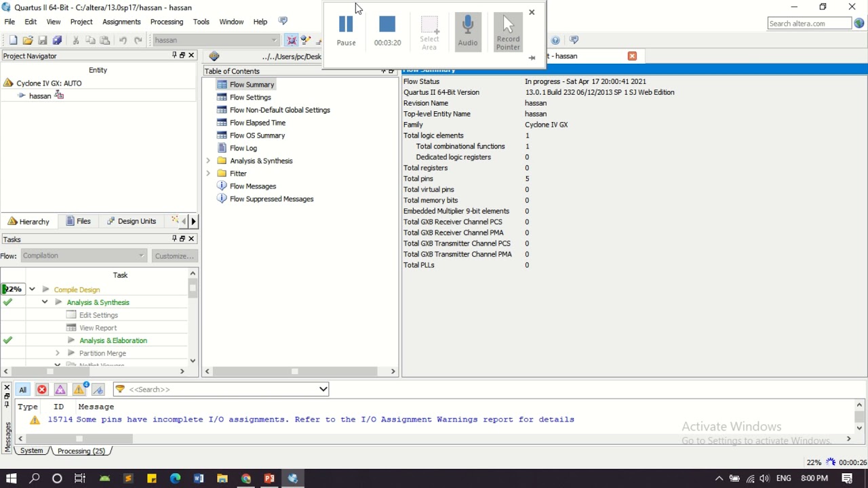The image size is (868, 488).
Task: Open Flow Elapsed Time report
Action: (258, 123)
